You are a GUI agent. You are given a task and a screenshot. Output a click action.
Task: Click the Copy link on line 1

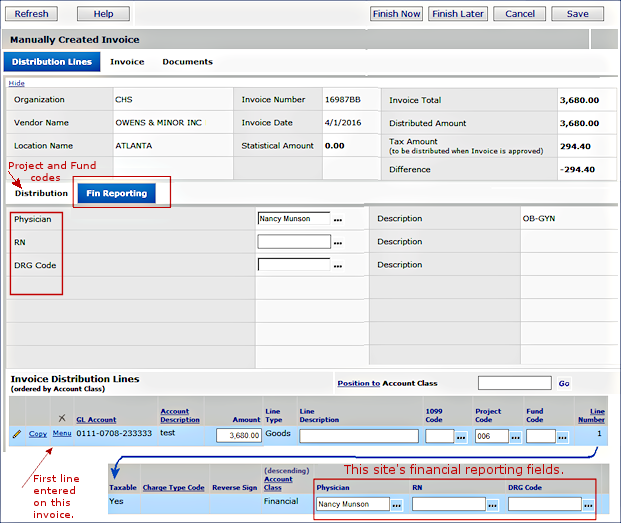click(x=38, y=434)
